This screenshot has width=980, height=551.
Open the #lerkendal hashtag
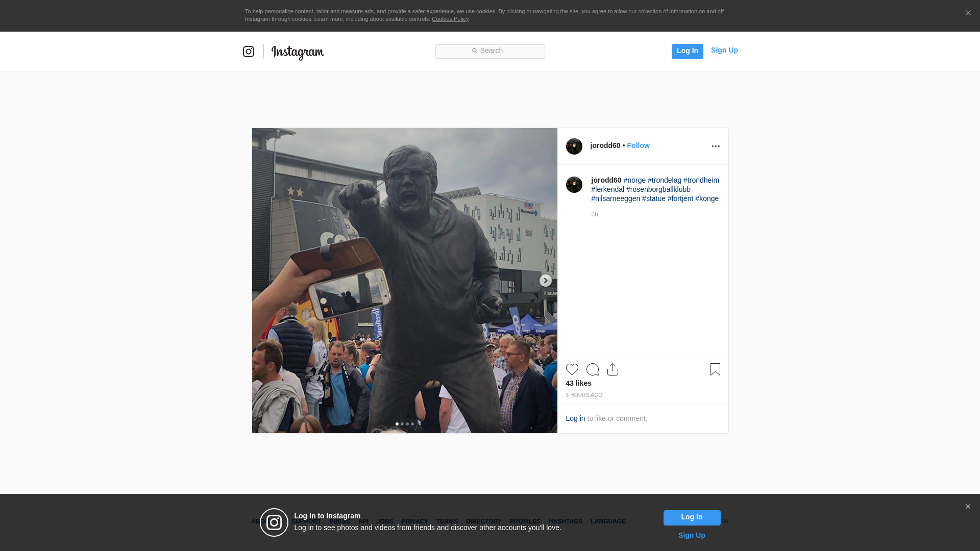point(608,189)
